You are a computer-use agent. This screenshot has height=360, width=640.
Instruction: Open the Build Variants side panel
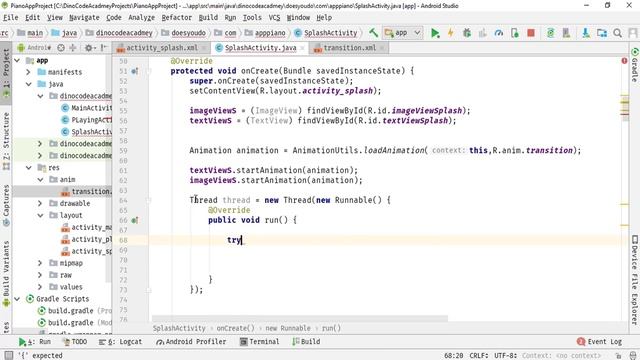[x=6, y=273]
